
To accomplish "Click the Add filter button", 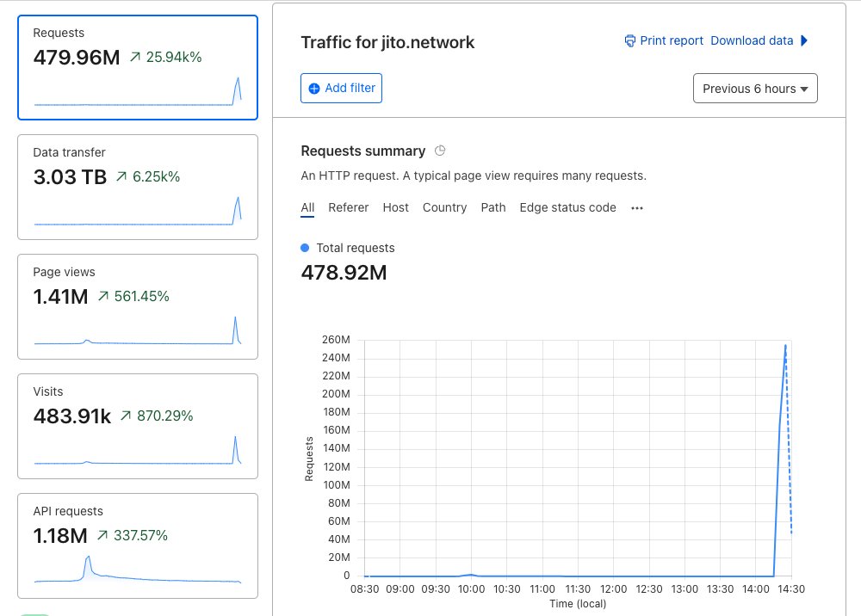I will click(x=341, y=89).
